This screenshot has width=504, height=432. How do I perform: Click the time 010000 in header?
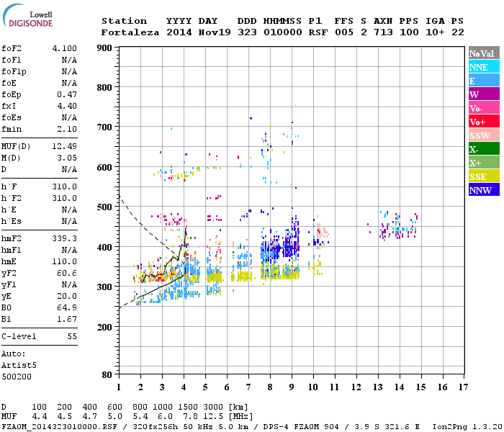(x=283, y=32)
